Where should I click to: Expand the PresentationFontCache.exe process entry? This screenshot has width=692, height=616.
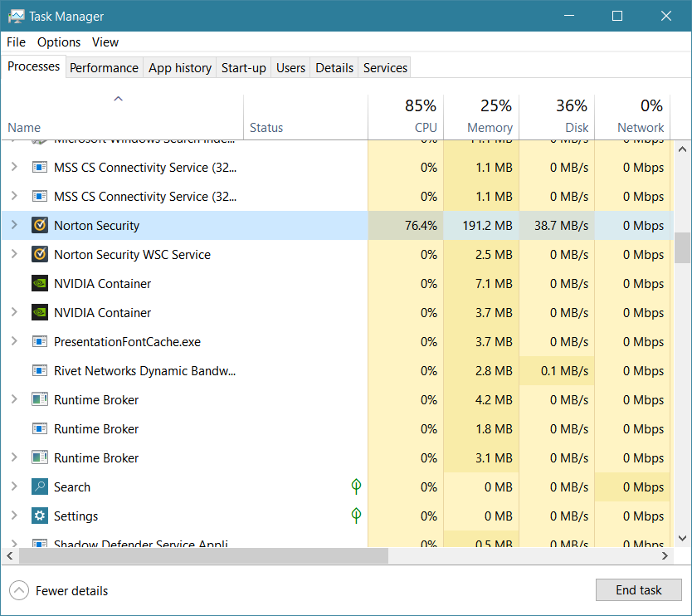tap(13, 342)
